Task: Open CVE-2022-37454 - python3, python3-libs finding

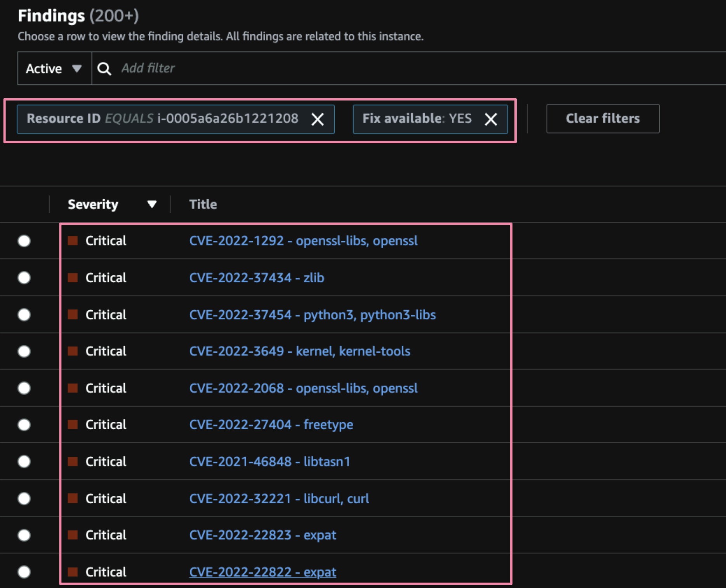Action: [x=313, y=315]
